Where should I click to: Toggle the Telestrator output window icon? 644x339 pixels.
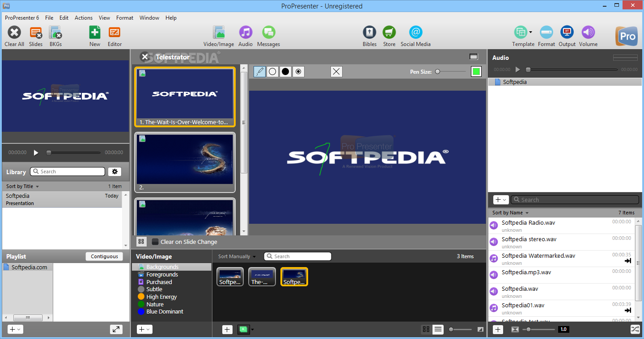(474, 57)
